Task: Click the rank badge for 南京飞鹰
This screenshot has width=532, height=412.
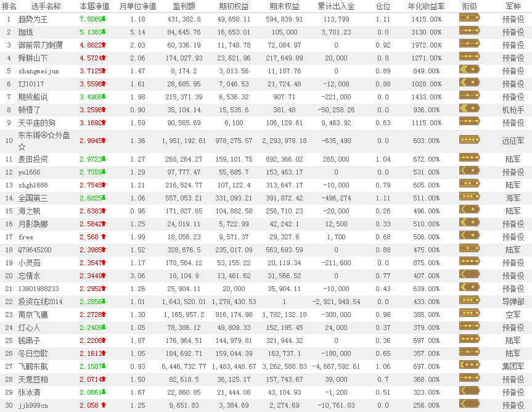Action: click(470, 313)
